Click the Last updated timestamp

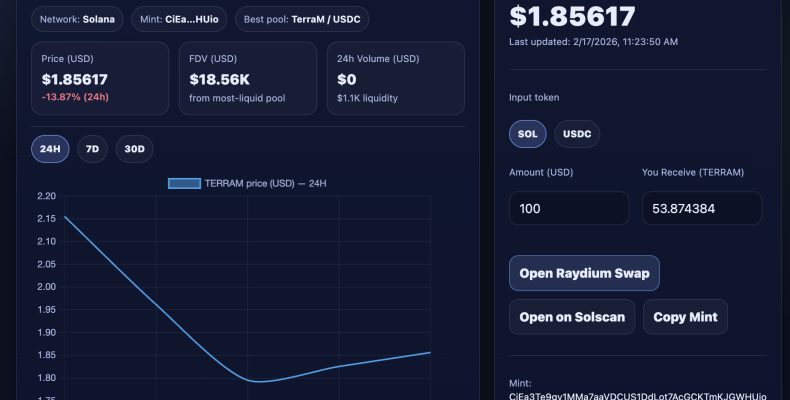(x=593, y=42)
